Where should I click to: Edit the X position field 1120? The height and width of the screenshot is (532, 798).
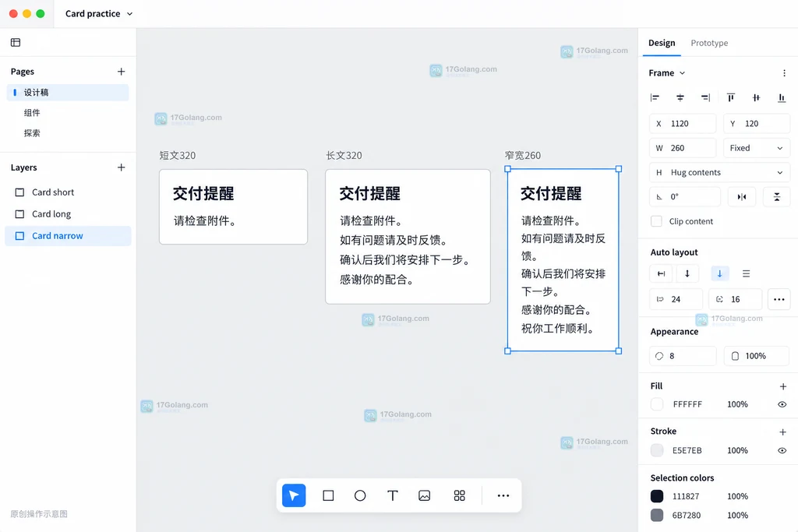point(683,124)
